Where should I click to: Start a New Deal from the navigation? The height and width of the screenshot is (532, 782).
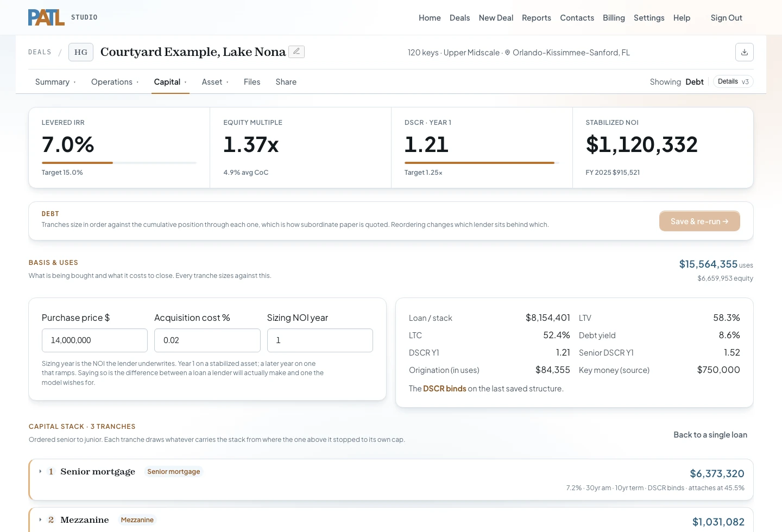(x=496, y=18)
